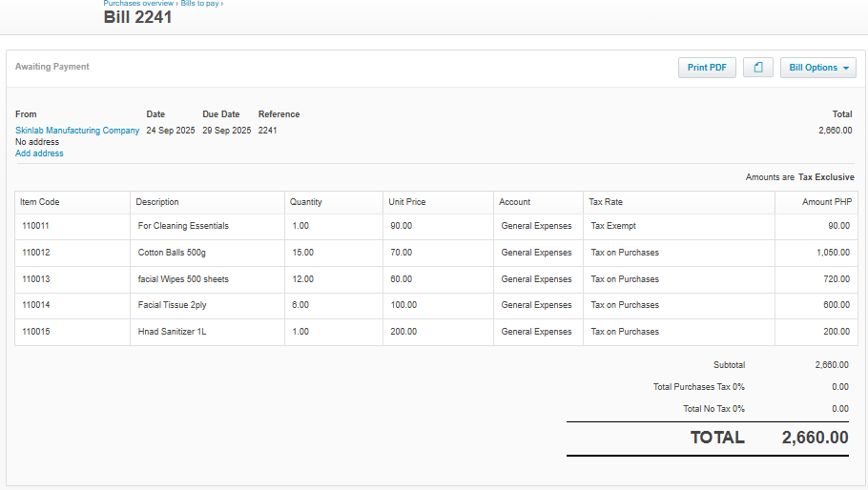
Task: Click the Awaiting Payment status label
Action: pos(52,67)
